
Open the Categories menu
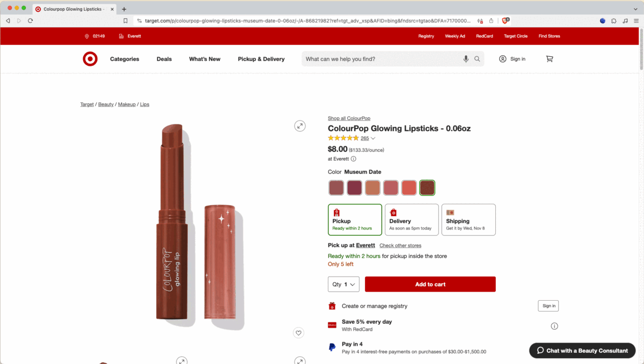[125, 59]
